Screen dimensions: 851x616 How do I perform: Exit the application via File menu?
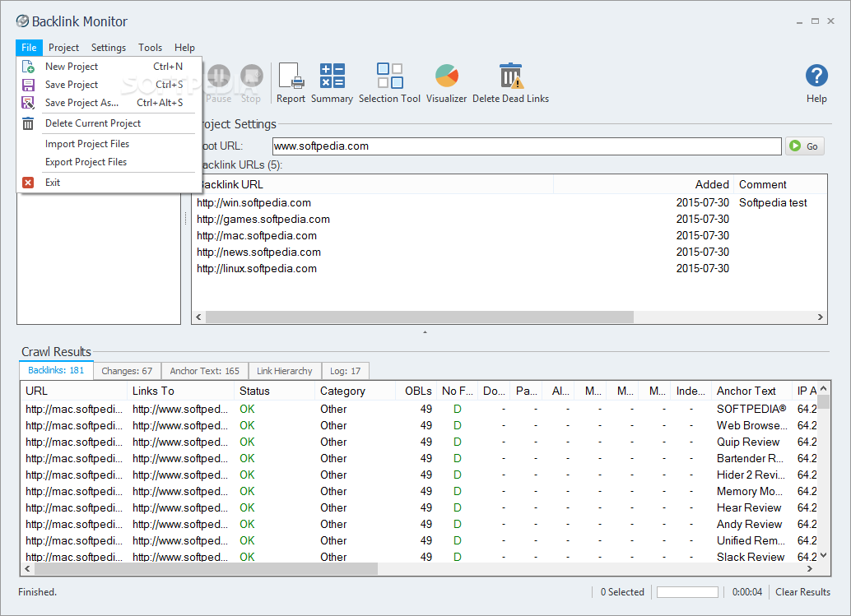53,183
